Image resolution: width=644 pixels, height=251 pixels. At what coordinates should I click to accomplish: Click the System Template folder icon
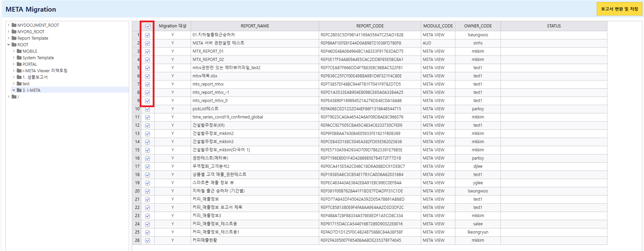19,58
